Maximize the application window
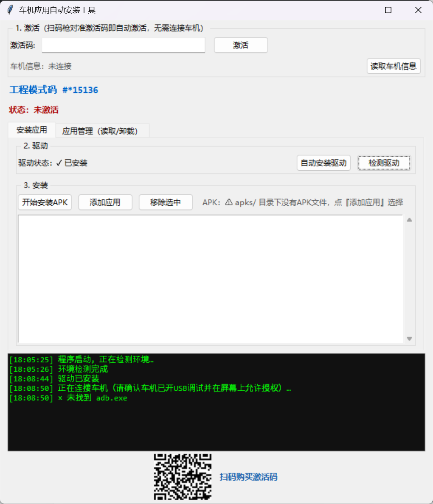This screenshot has width=433, height=504. pyautogui.click(x=388, y=10)
